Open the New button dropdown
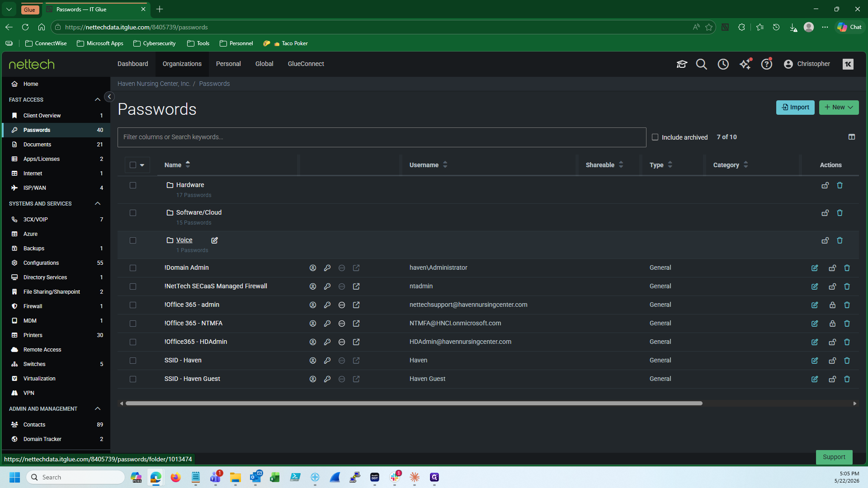This screenshot has height=488, width=868. 839,107
